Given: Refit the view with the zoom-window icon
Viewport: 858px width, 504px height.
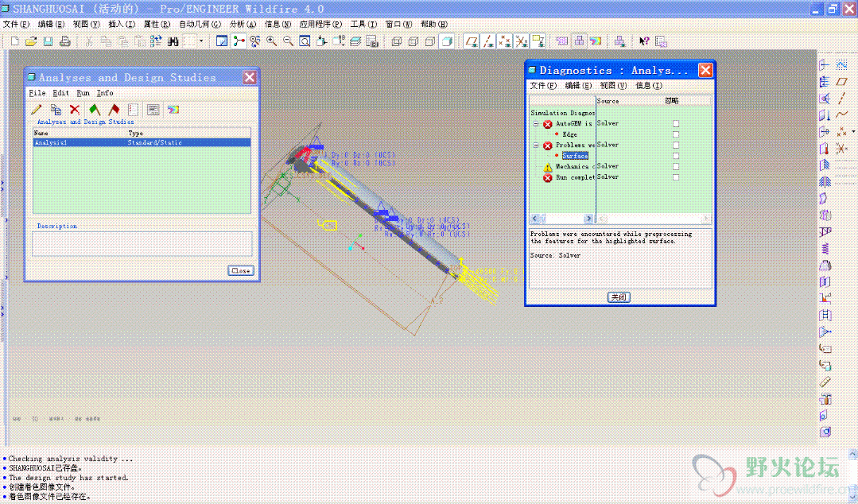Looking at the screenshot, I should click(305, 41).
